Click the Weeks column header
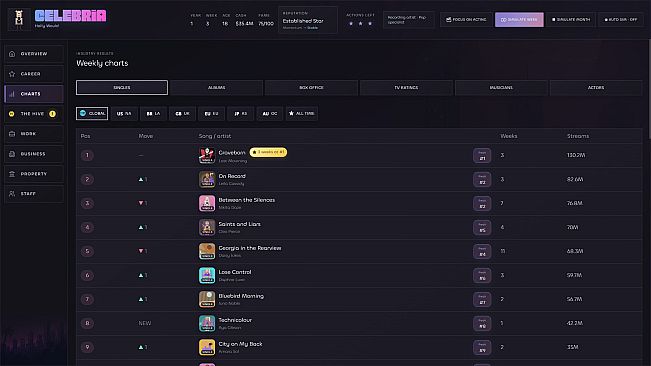The width and height of the screenshot is (651, 366). (x=509, y=136)
